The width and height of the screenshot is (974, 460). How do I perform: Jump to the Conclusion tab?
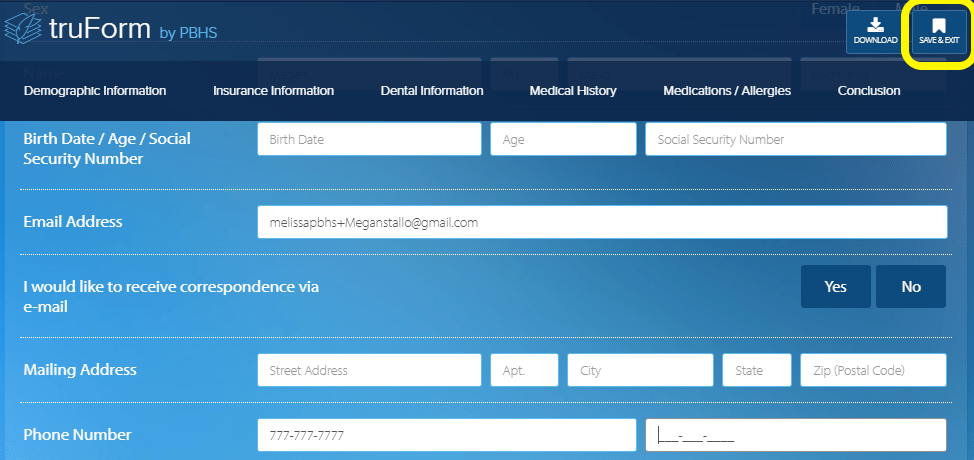(x=869, y=91)
